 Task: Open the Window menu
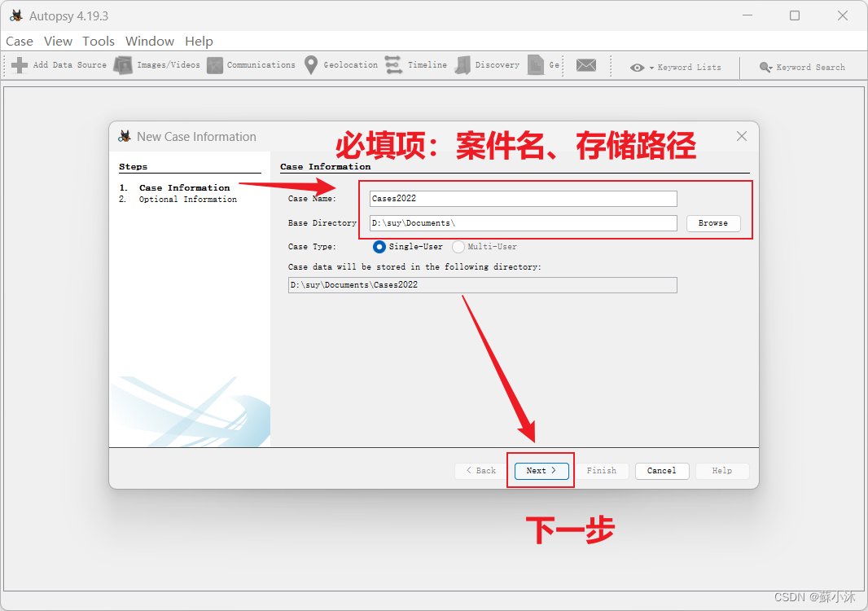(150, 42)
